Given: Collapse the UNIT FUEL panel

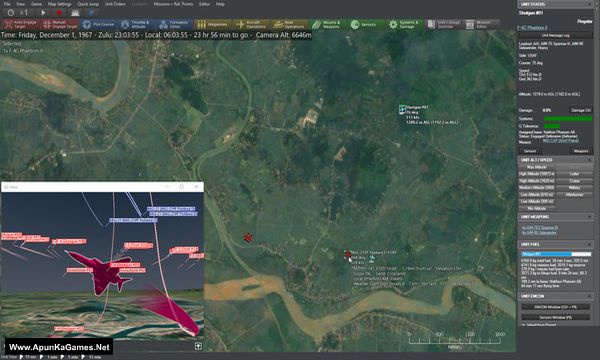Looking at the screenshot, I should 589,244.
